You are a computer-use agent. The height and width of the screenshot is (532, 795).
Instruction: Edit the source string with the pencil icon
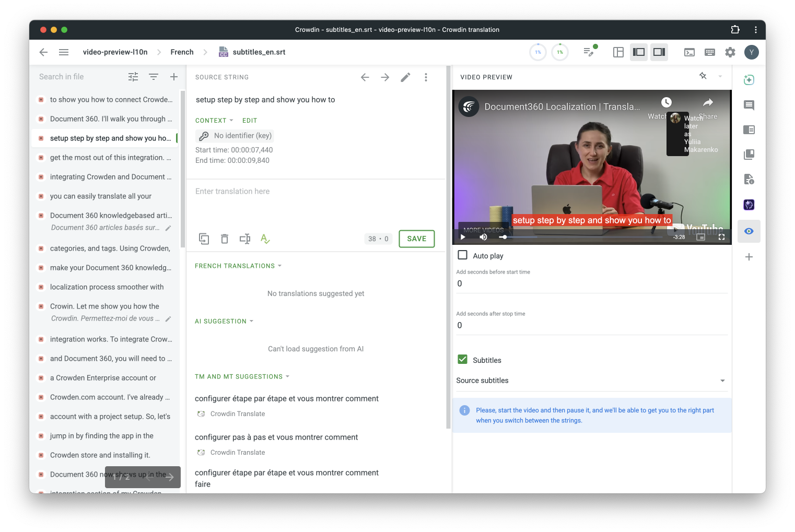(405, 77)
